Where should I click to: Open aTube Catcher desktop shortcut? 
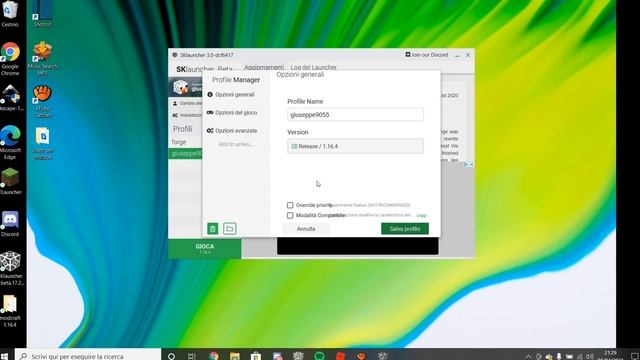(42, 101)
